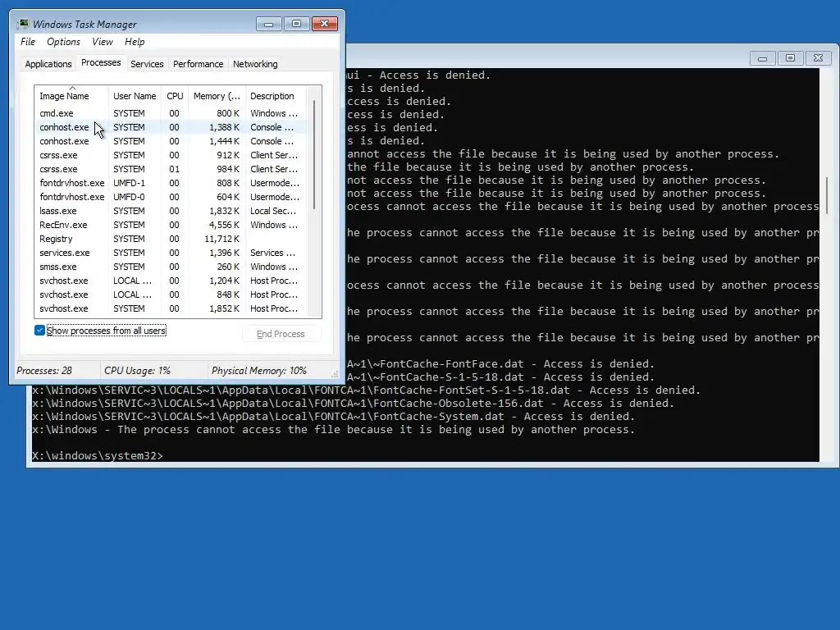The image size is (840, 630).
Task: Click the Task Manager resize grip
Action: pyautogui.click(x=335, y=374)
